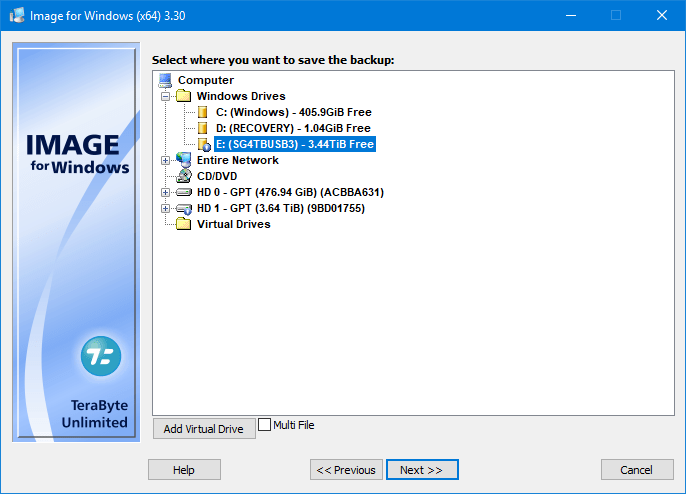Minimize the Image for Windows window
Viewport: 686px width, 494px height.
point(570,15)
